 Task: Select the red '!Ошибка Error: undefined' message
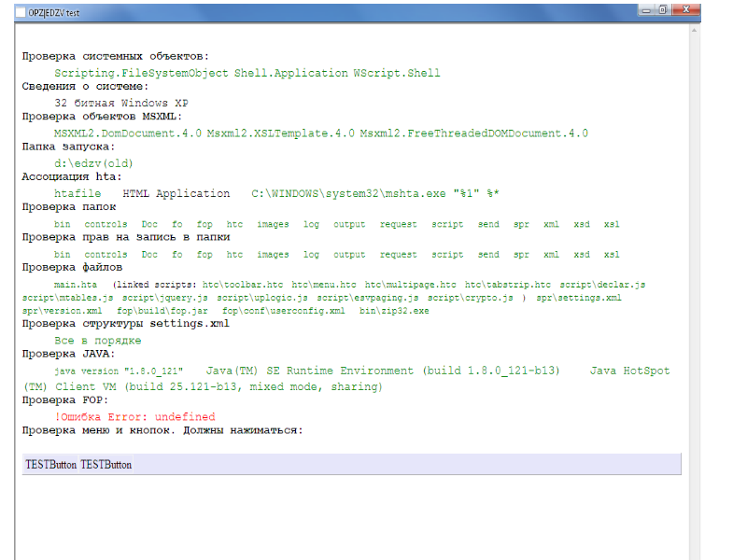pyautogui.click(x=134, y=417)
